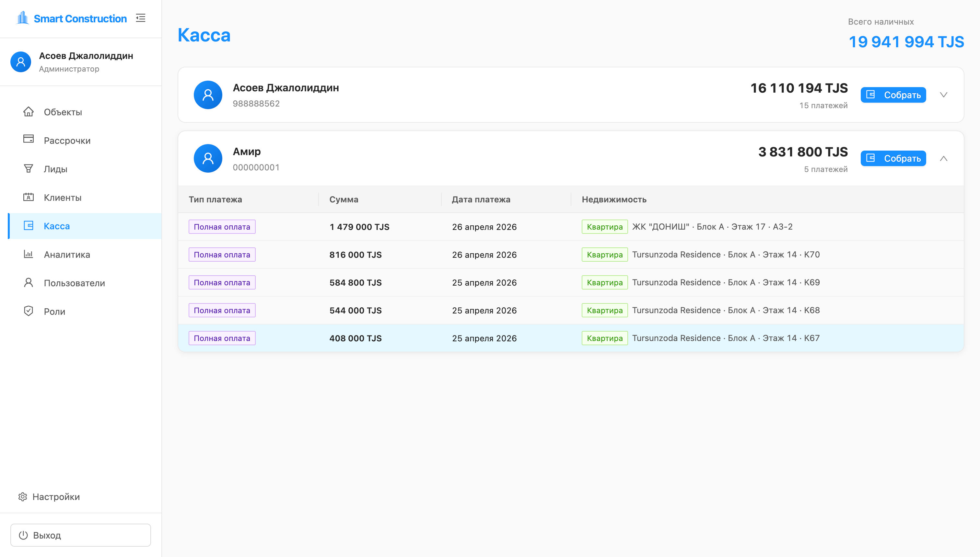Screen dimensions: 980x557
Task: Click the home icon beside Объекты
Action: point(28,112)
